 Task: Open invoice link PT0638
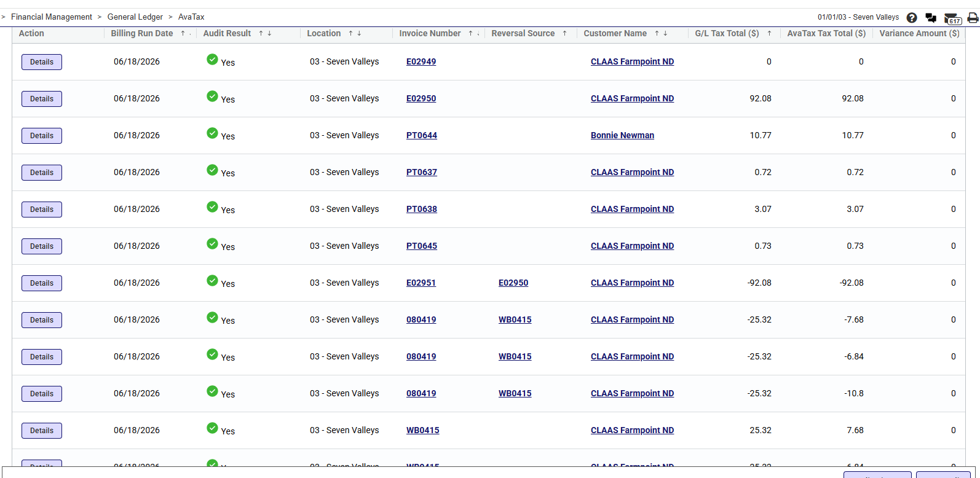(x=422, y=210)
